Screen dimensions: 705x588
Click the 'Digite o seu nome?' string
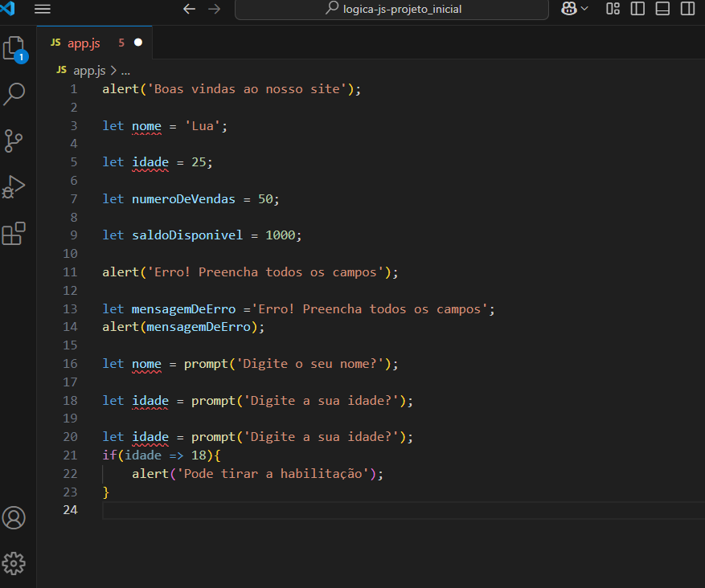309,363
